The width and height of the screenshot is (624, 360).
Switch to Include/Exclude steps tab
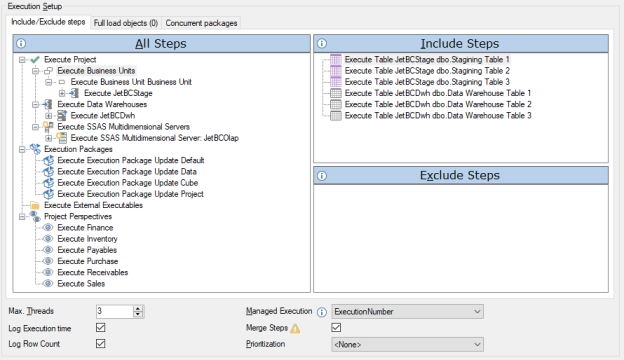[x=48, y=22]
